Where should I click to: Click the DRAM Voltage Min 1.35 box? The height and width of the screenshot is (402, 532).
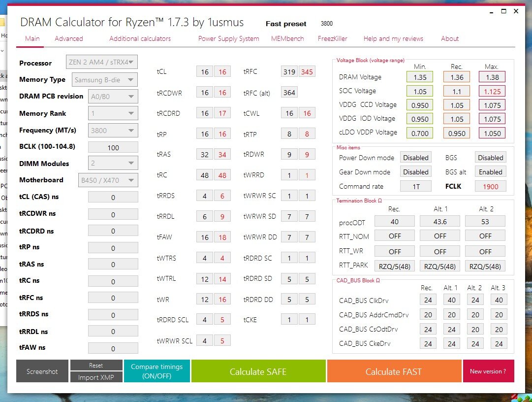point(420,77)
